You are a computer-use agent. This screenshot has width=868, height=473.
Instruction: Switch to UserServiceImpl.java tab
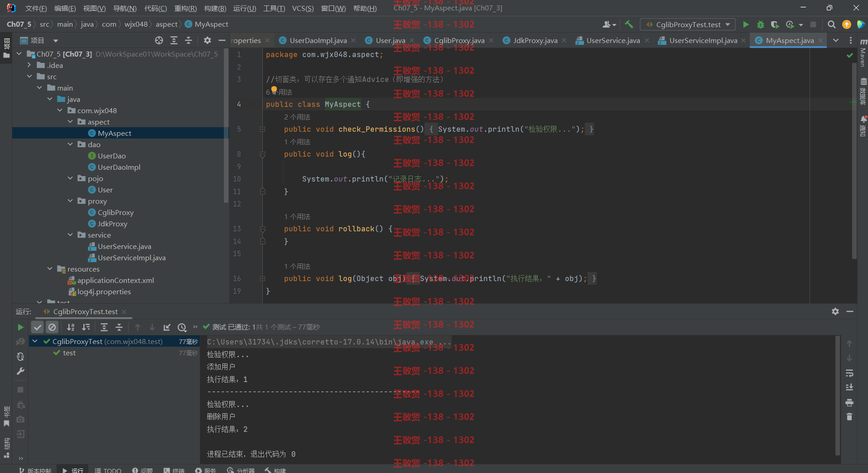703,40
